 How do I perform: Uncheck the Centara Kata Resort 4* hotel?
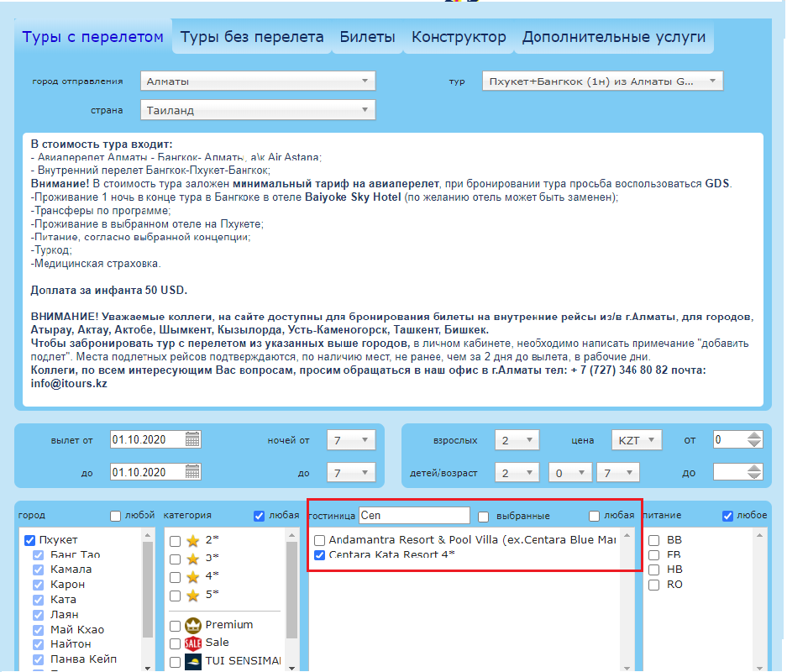point(320,556)
